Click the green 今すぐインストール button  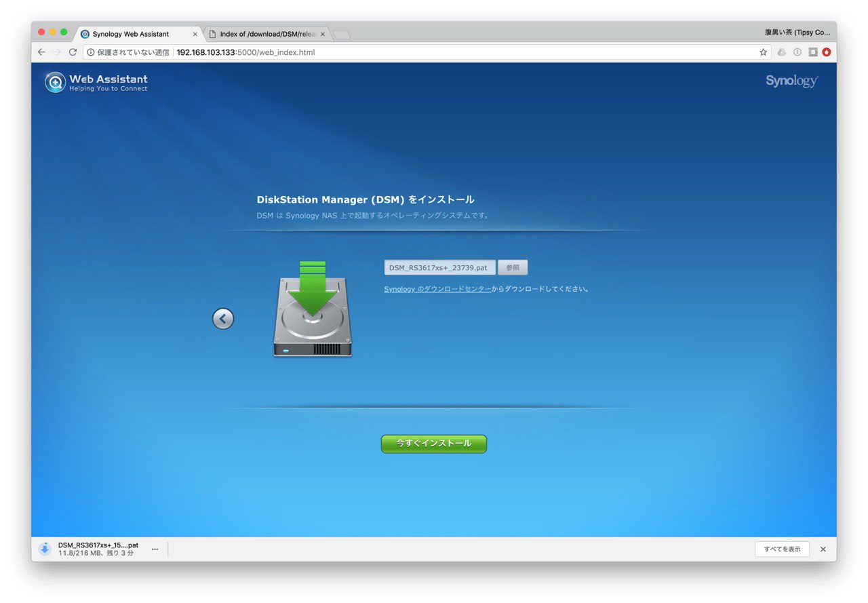tap(434, 444)
